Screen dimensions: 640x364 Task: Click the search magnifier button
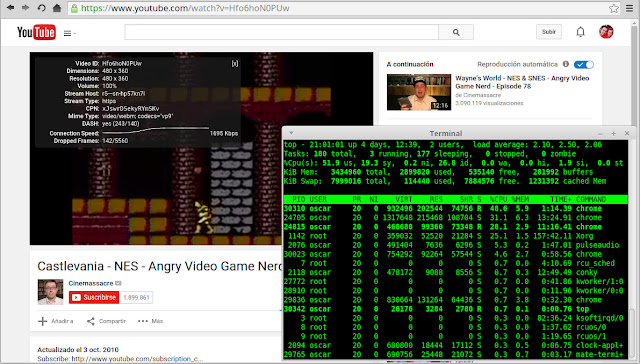456,32
